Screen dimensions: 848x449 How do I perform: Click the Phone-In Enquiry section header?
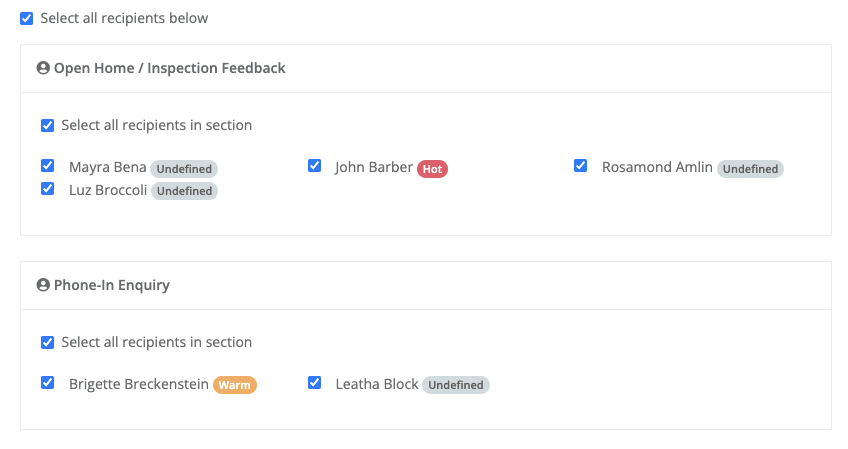pyautogui.click(x=111, y=286)
